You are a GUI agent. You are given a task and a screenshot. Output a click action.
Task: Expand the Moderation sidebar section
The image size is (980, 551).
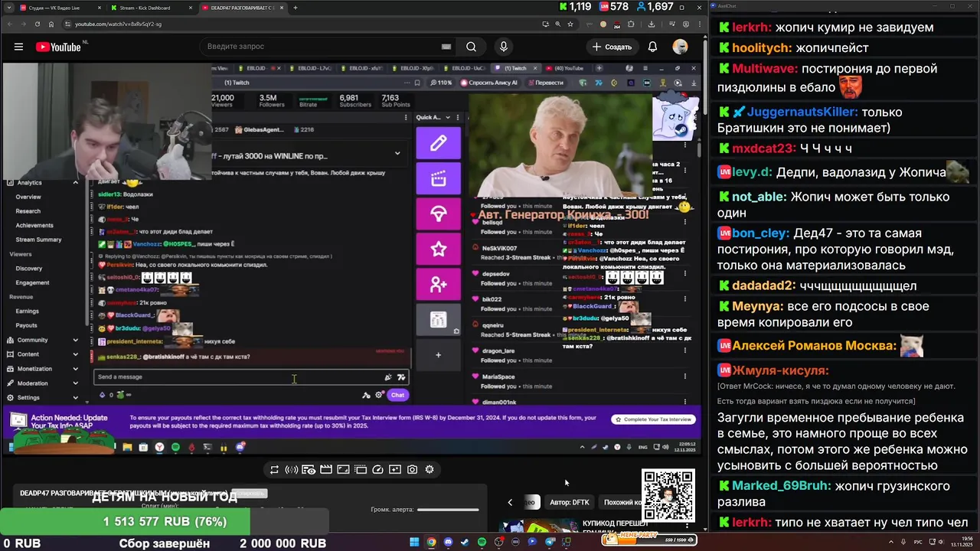point(75,383)
